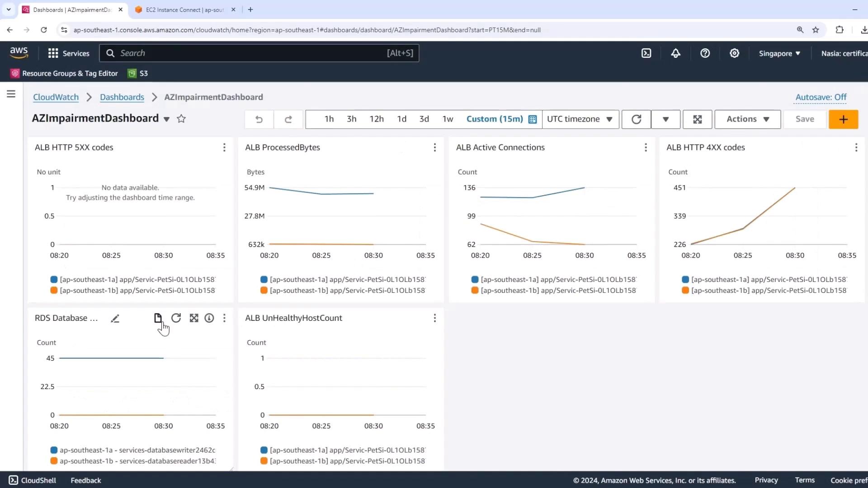This screenshot has width=868, height=488.
Task: Open widget menu for ALB ProcessedBytes
Action: pyautogui.click(x=435, y=147)
